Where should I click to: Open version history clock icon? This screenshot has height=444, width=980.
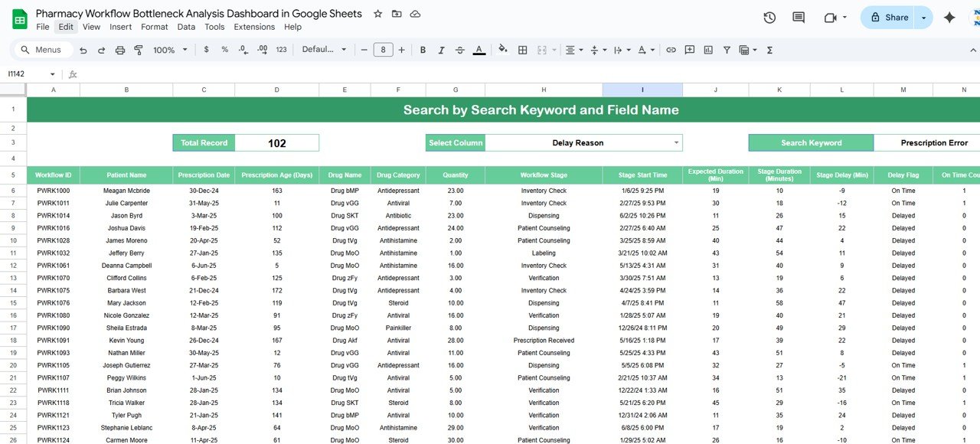769,18
